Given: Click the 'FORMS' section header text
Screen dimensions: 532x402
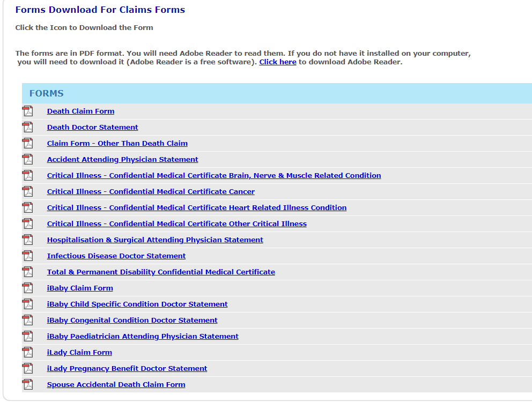Looking at the screenshot, I should 47,93.
